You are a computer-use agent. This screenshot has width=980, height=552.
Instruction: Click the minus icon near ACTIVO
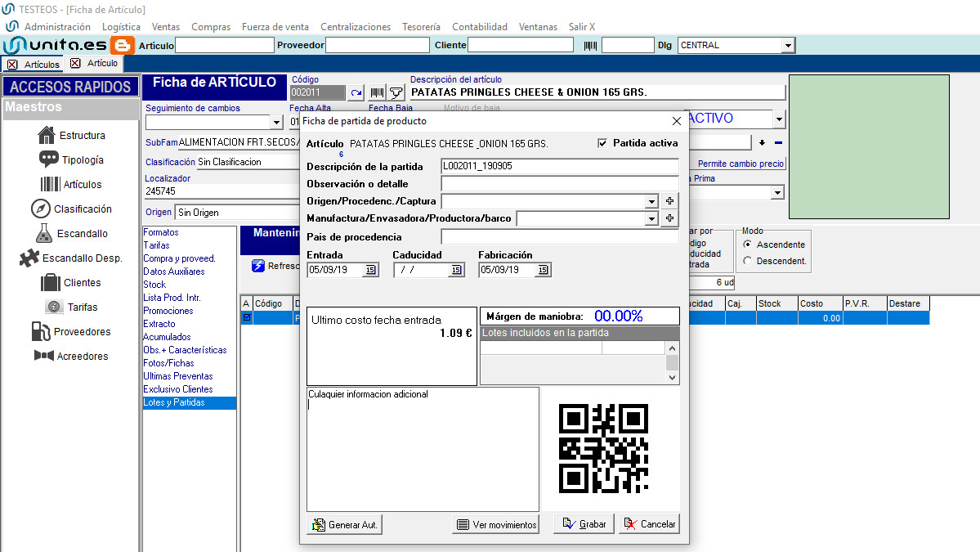(778, 142)
